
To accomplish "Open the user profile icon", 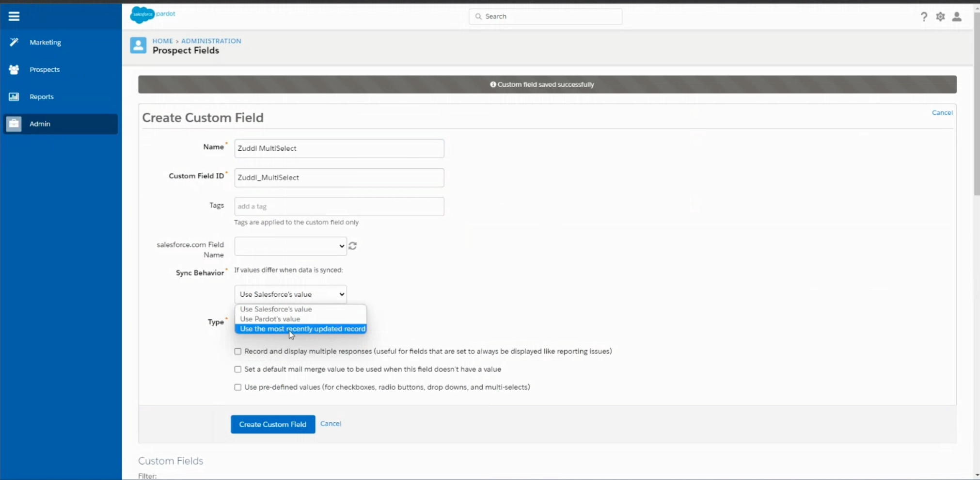I will pos(957,17).
